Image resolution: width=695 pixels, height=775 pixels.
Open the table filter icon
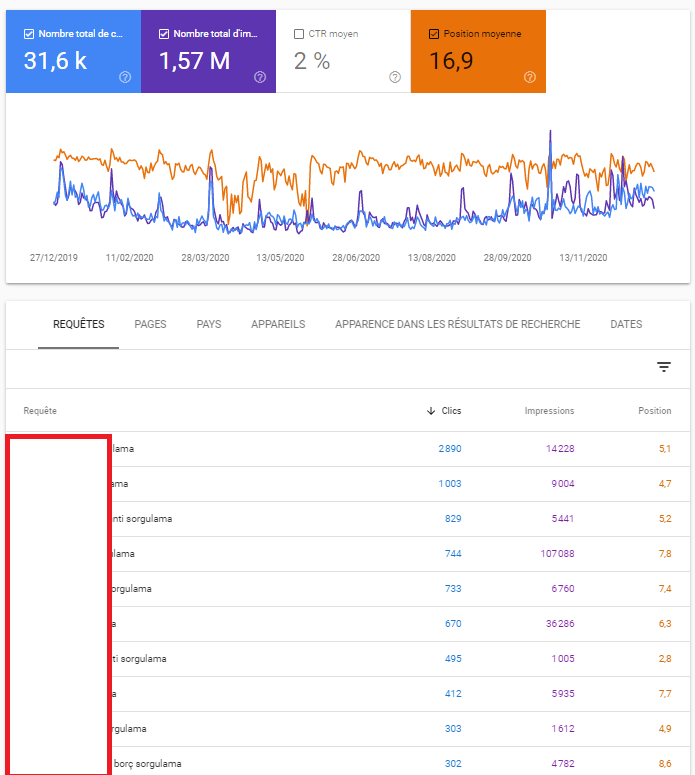(664, 367)
